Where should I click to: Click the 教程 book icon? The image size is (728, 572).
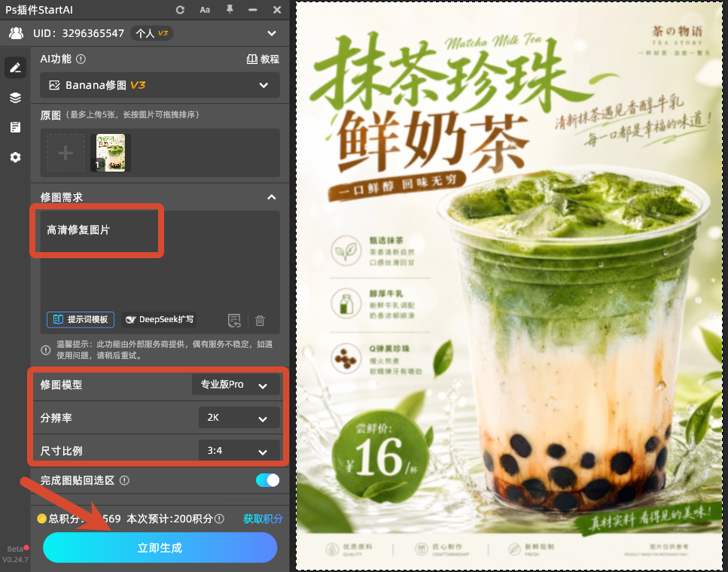[252, 59]
